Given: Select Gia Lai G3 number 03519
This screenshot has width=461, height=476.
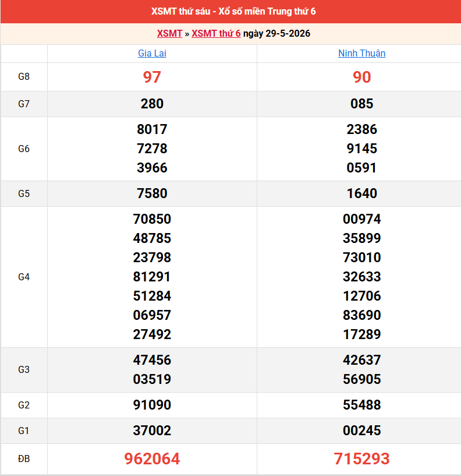Looking at the screenshot, I should [x=152, y=379].
